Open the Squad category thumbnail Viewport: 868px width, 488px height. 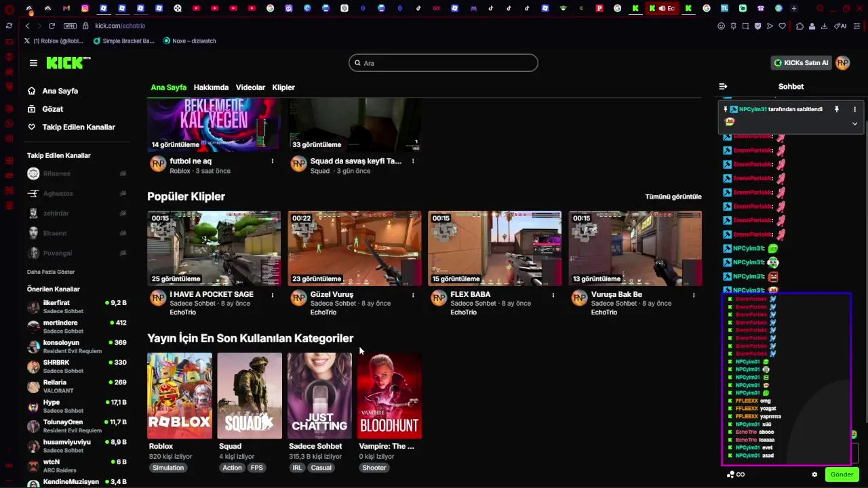[250, 396]
